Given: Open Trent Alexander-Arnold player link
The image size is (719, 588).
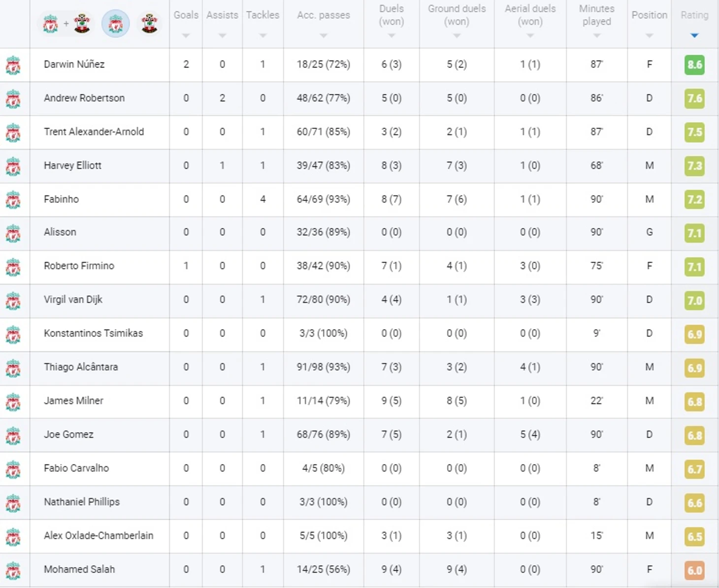Looking at the screenshot, I should (x=94, y=132).
